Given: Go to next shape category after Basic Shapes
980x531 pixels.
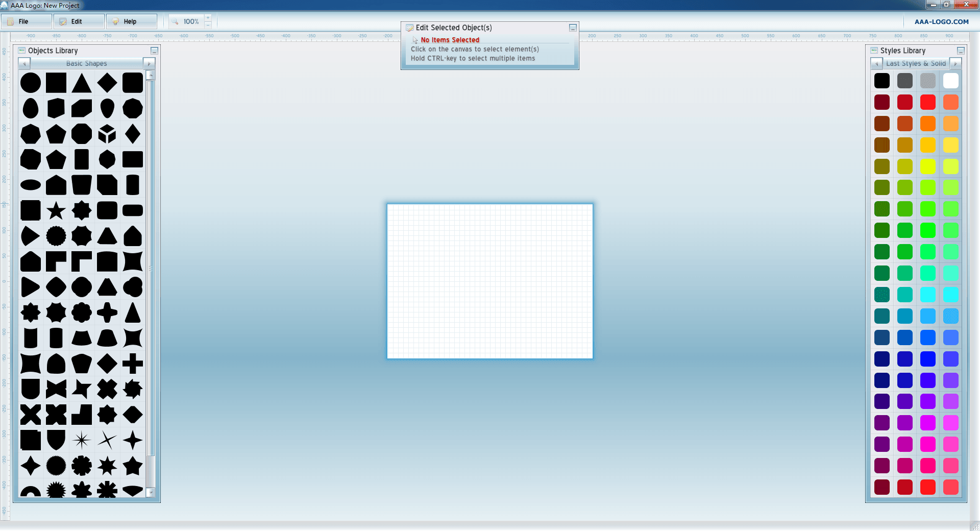Looking at the screenshot, I should click(149, 64).
